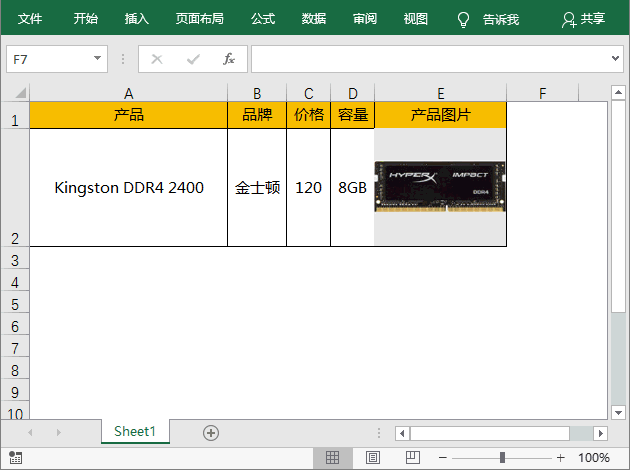
Task: Select column D header
Action: [x=352, y=93]
